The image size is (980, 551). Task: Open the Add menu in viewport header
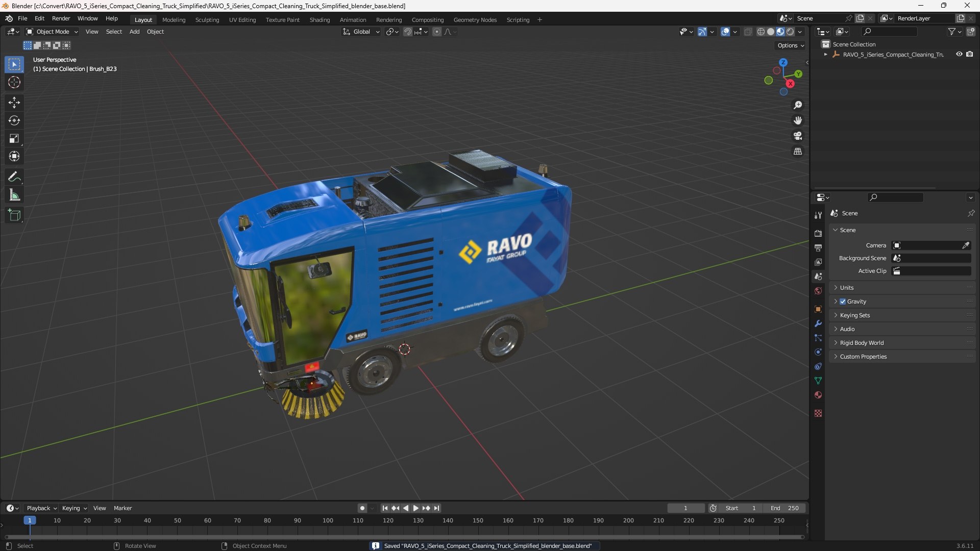pyautogui.click(x=134, y=32)
